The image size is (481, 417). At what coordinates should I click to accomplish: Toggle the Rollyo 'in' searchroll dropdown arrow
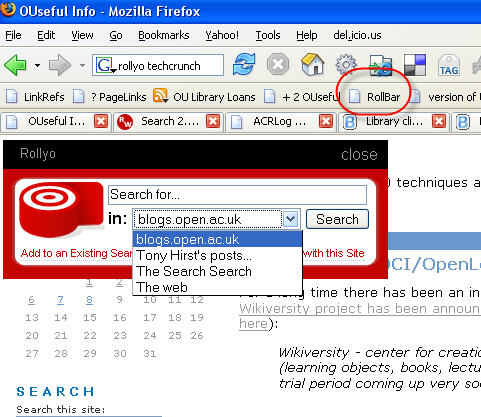click(290, 219)
